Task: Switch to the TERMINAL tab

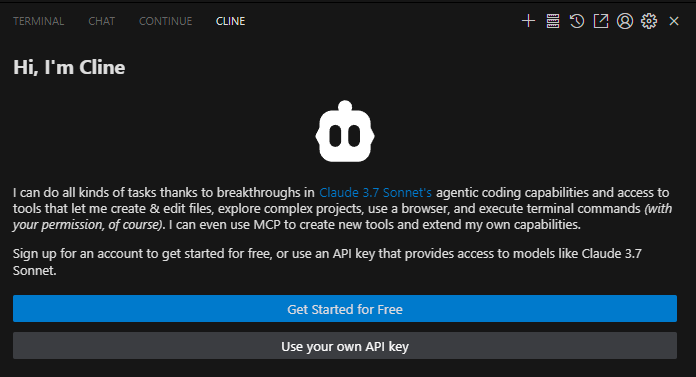Action: tap(39, 21)
